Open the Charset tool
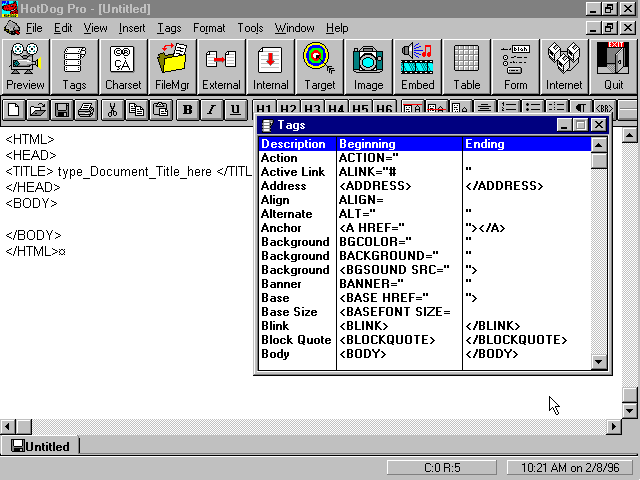The image size is (640, 480). click(x=123, y=66)
